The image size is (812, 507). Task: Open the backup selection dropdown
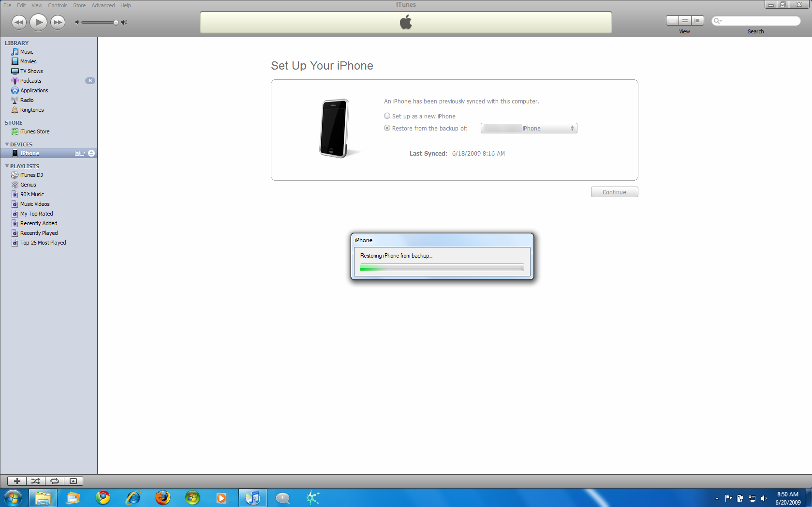(x=529, y=128)
